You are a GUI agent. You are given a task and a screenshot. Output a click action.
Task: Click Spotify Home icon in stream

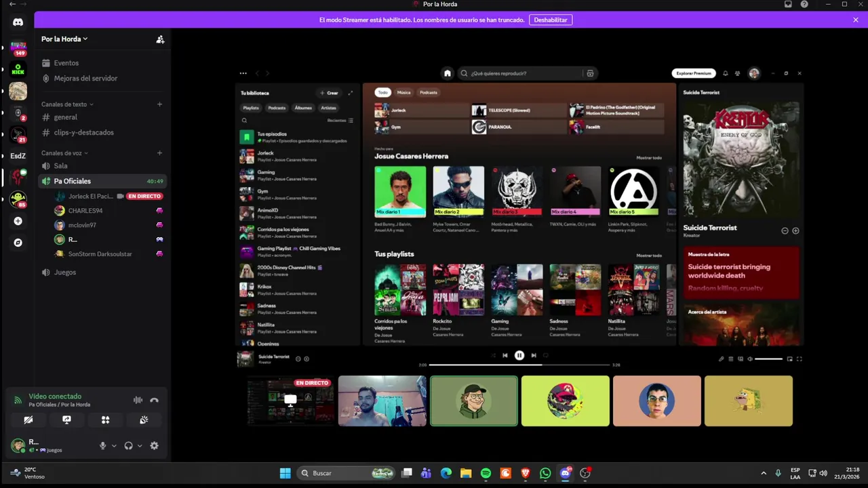tap(447, 73)
